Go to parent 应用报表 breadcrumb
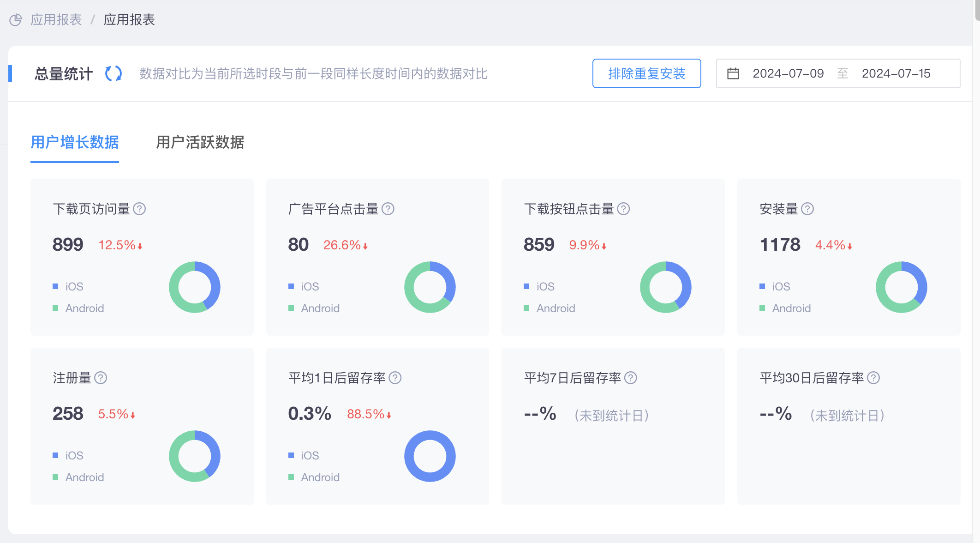This screenshot has width=980, height=543. coord(56,20)
